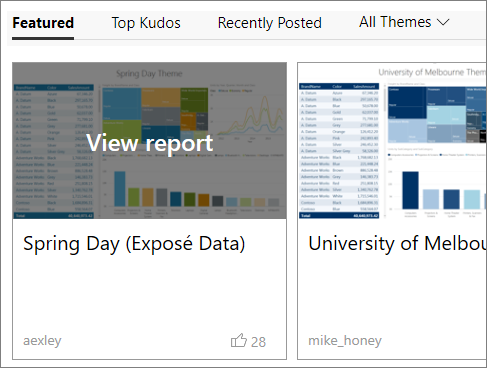Click the Spring Day (Exposé Data) title
Screen dimensions: 487x368
[134, 244]
